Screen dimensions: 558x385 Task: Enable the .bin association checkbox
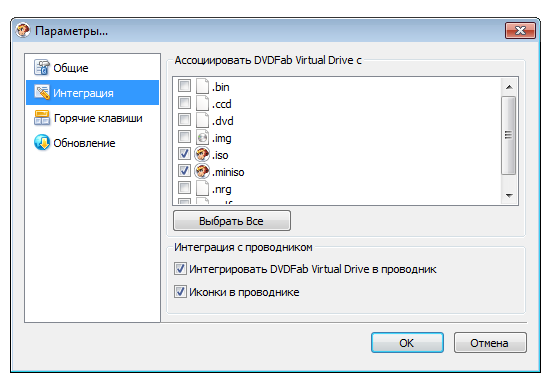pos(184,86)
